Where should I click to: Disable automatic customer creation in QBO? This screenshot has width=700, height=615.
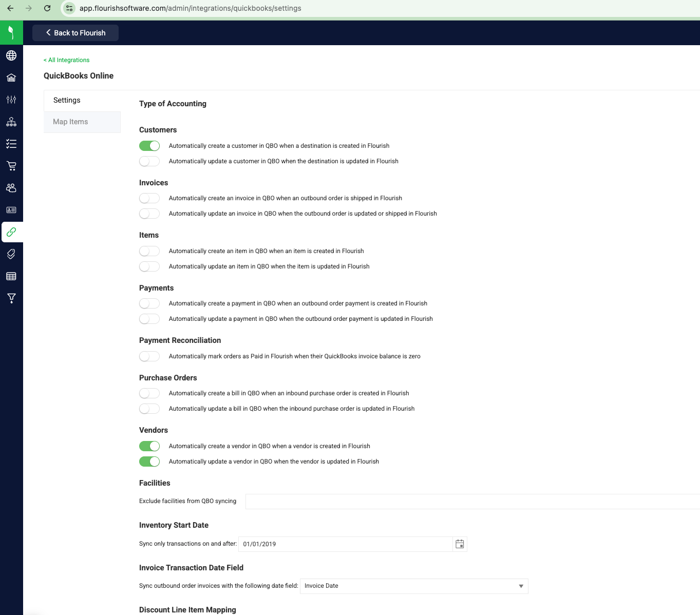point(149,146)
